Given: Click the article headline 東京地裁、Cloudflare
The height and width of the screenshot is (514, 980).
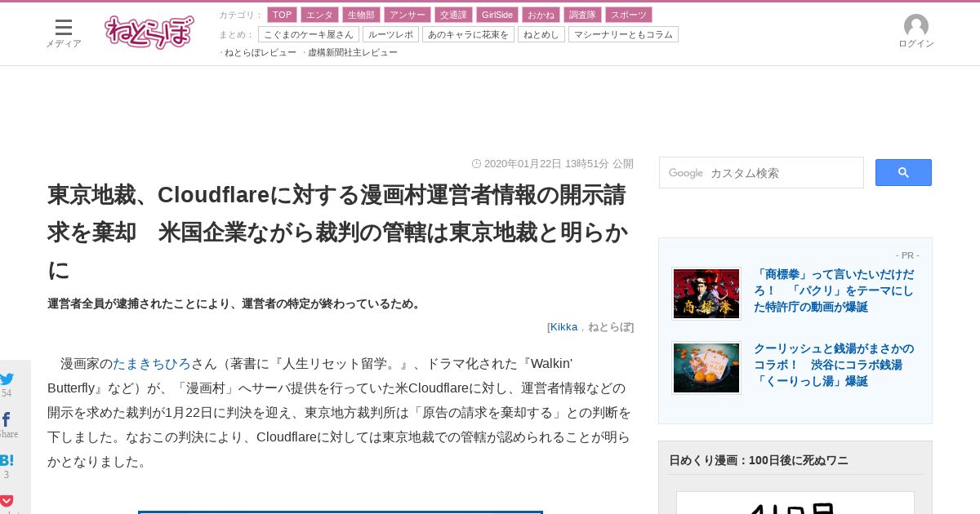Looking at the screenshot, I should [x=337, y=233].
